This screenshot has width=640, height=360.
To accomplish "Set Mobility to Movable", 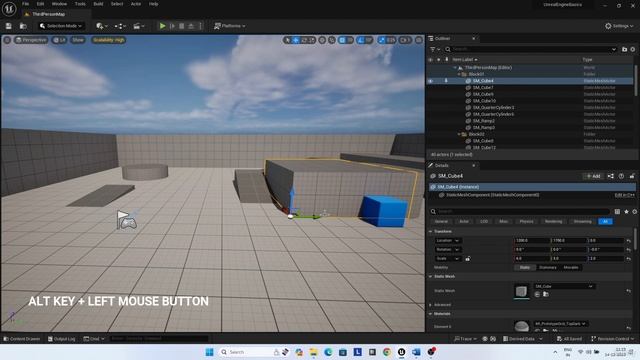I will [571, 268].
